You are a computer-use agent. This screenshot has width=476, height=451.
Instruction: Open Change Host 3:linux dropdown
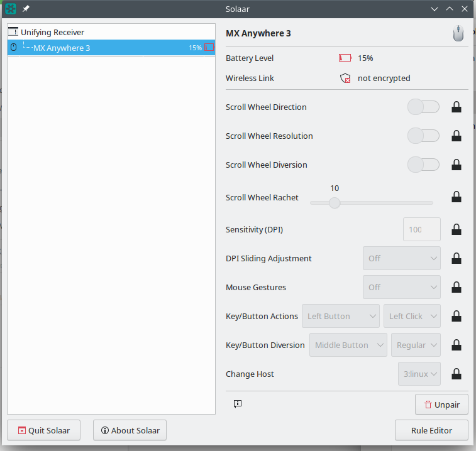click(419, 374)
